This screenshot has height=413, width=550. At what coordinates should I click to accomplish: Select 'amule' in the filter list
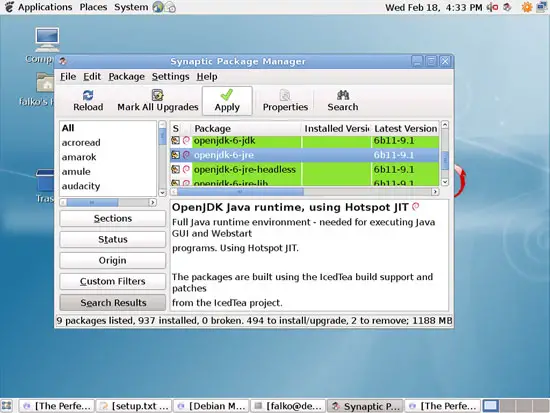pos(108,172)
